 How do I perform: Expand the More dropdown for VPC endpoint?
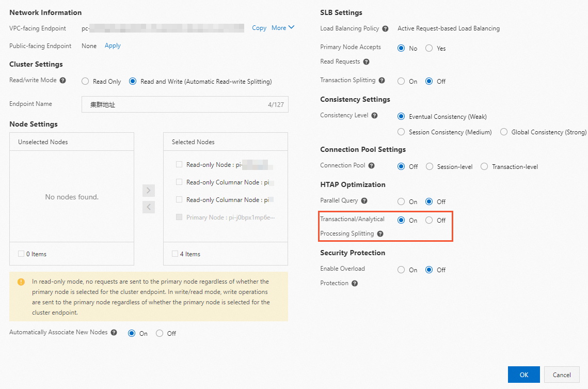click(283, 28)
